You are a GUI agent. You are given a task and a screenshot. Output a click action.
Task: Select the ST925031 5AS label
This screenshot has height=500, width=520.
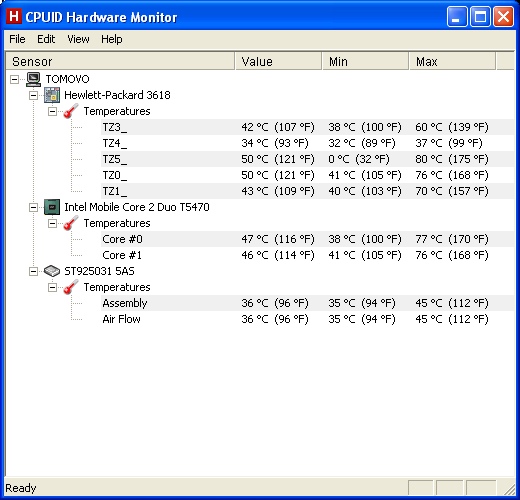[99, 271]
